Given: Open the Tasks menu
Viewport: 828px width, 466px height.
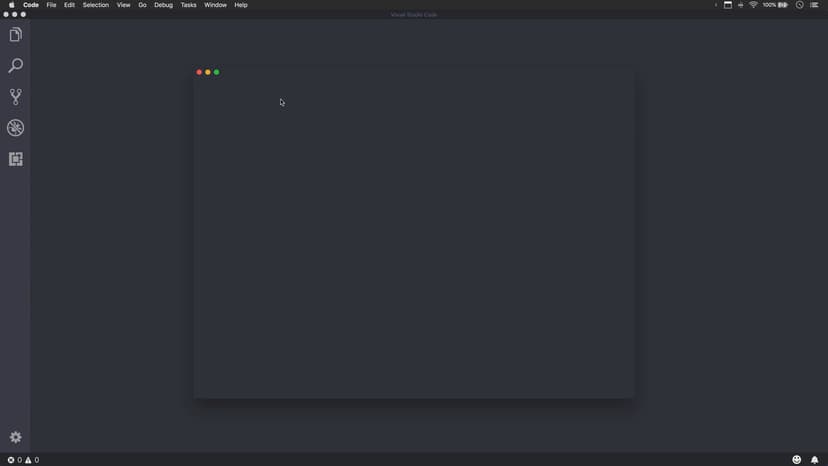Looking at the screenshot, I should pos(188,5).
